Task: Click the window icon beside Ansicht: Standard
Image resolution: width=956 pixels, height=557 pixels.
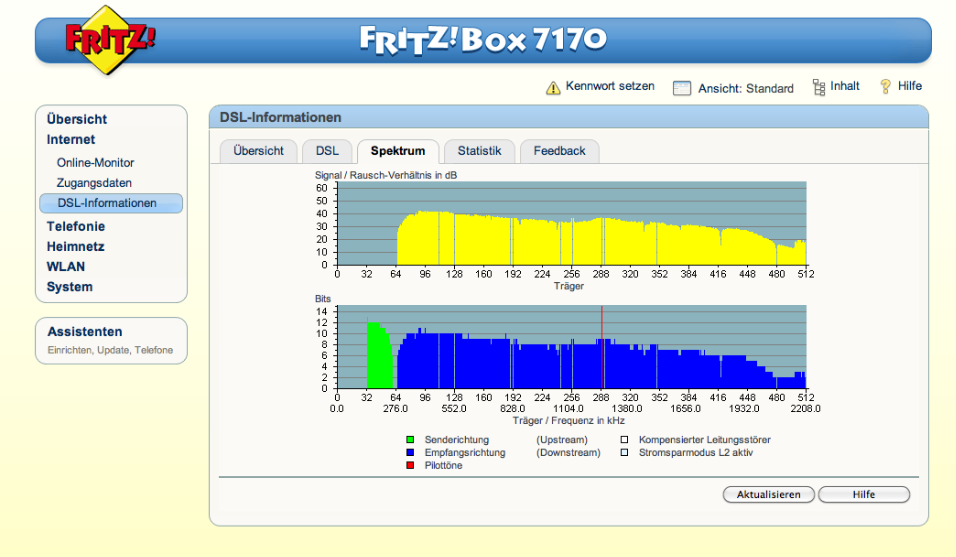Action: [682, 88]
